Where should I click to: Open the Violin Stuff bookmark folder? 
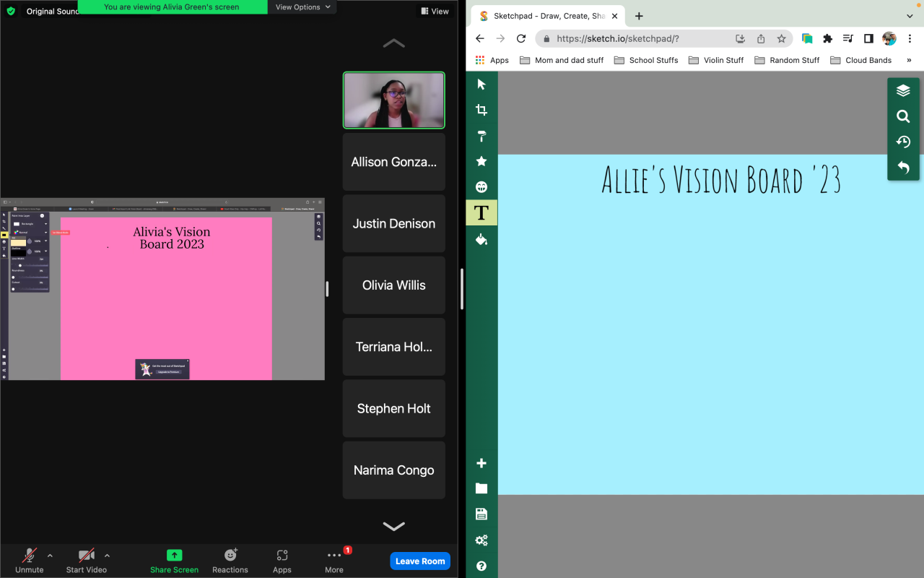[716, 60]
